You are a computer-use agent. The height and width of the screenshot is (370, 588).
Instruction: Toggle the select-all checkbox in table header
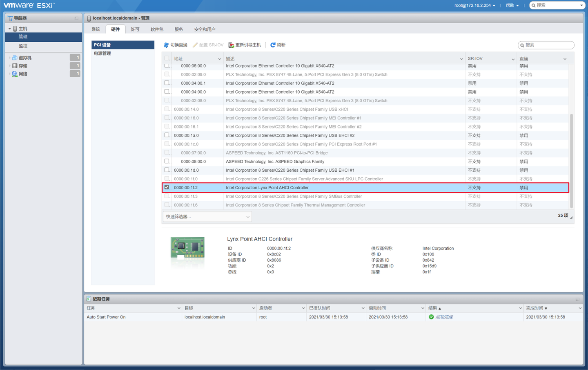[x=167, y=58]
